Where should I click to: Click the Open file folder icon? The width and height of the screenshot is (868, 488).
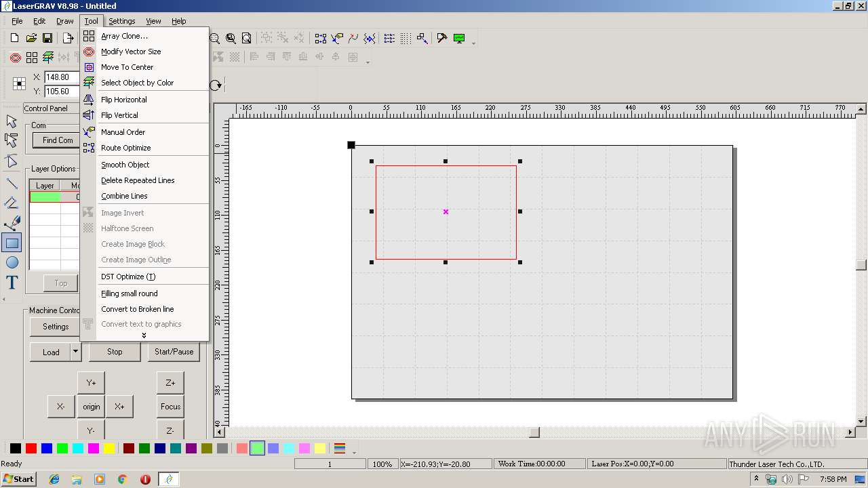(x=31, y=39)
